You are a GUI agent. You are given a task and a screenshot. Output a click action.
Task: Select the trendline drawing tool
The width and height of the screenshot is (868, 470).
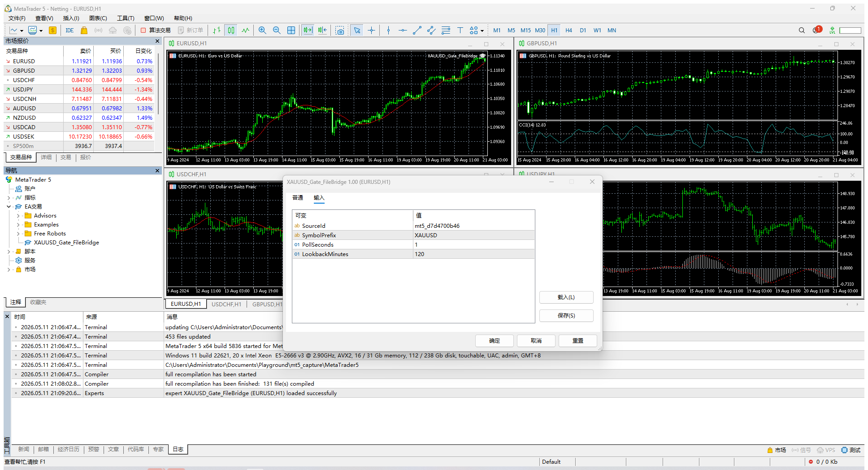tap(417, 30)
